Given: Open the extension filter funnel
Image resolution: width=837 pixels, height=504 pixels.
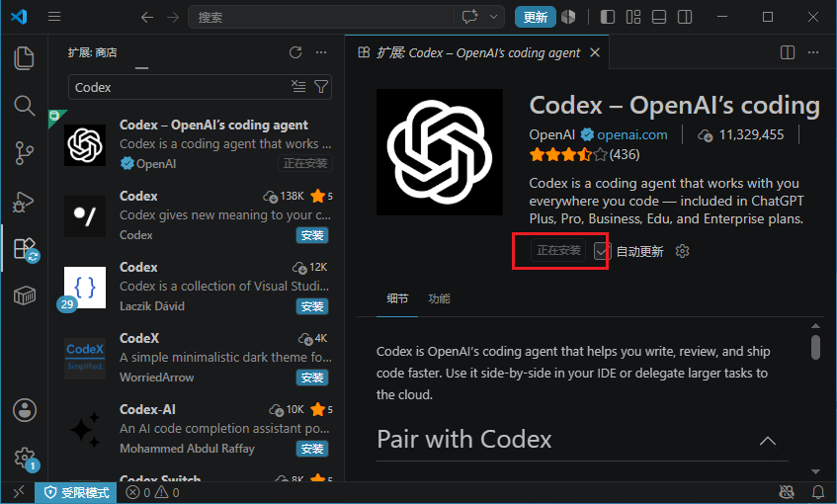Looking at the screenshot, I should 321,86.
